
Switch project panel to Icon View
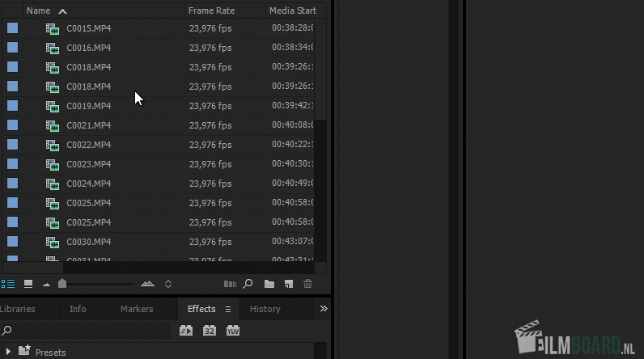coord(28,284)
